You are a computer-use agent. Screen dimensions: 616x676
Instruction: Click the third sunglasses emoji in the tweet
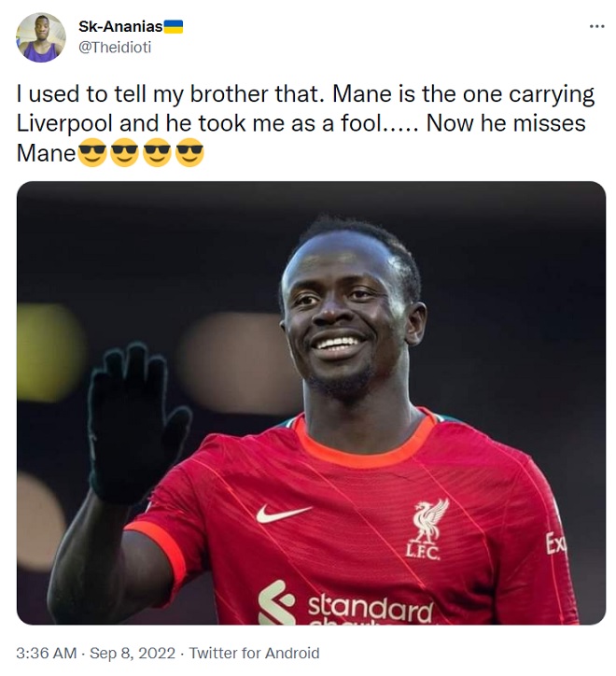tap(157, 152)
